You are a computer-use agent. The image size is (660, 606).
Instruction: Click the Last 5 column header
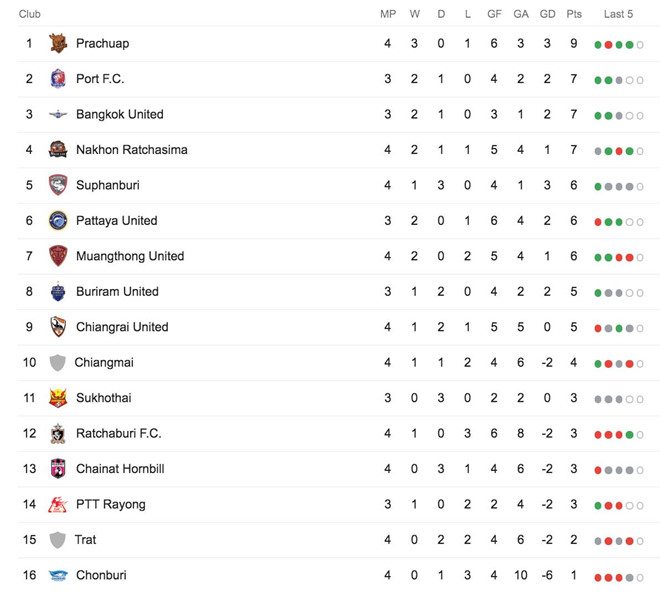pyautogui.click(x=618, y=14)
